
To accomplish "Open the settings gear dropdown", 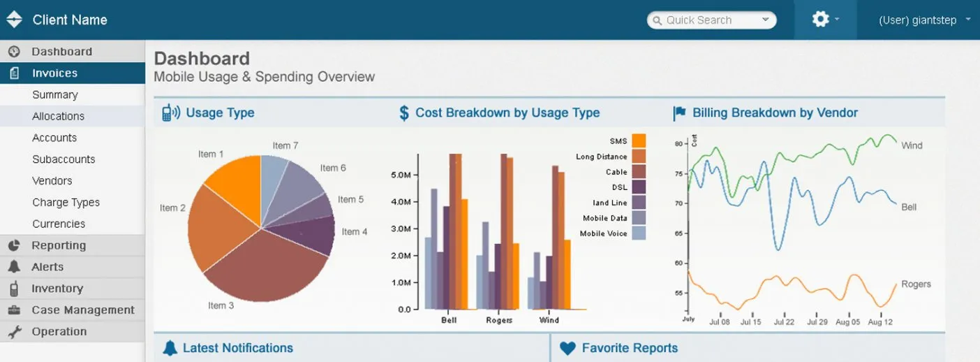I will pyautogui.click(x=824, y=20).
